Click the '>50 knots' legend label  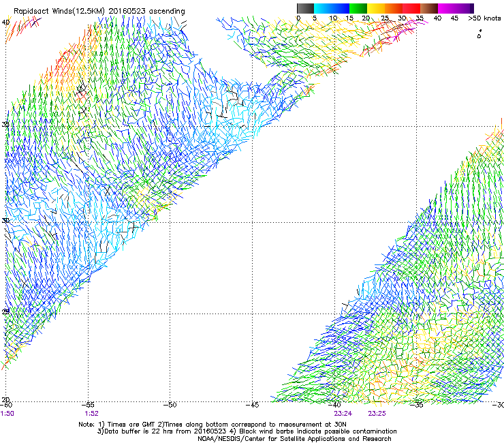pyautogui.click(x=484, y=18)
